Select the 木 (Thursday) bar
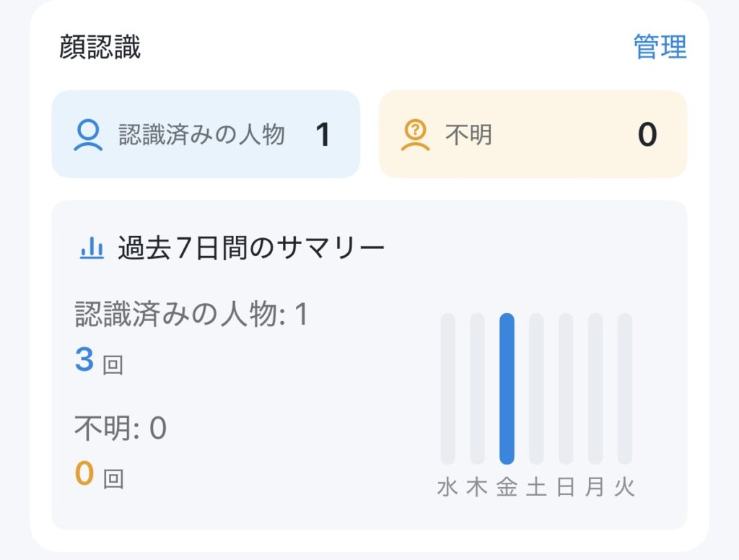 click(477, 388)
